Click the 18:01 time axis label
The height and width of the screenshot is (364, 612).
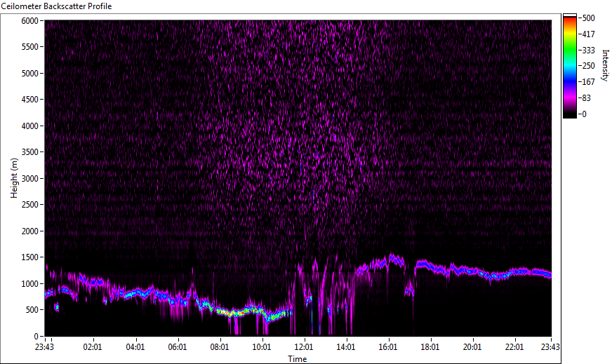430,347
